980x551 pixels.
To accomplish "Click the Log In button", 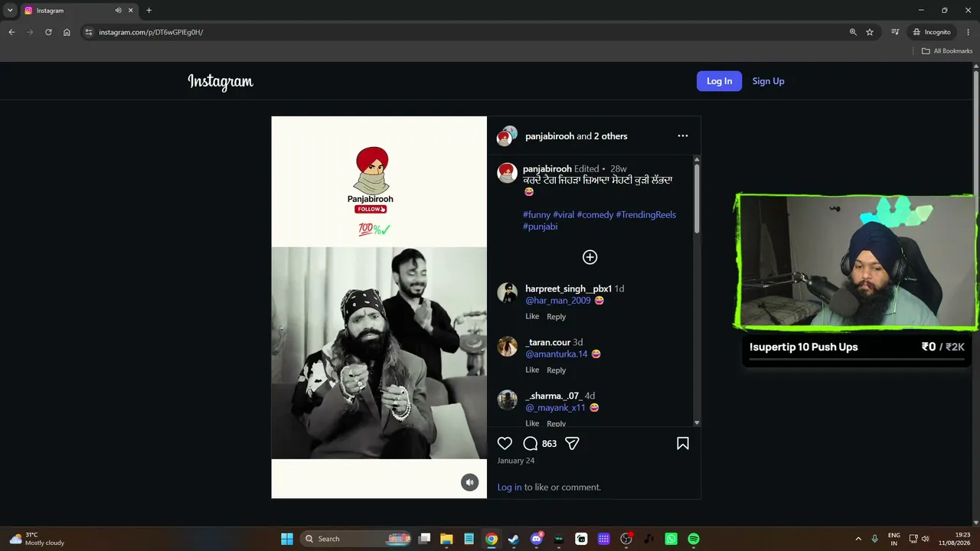I will 719,81.
